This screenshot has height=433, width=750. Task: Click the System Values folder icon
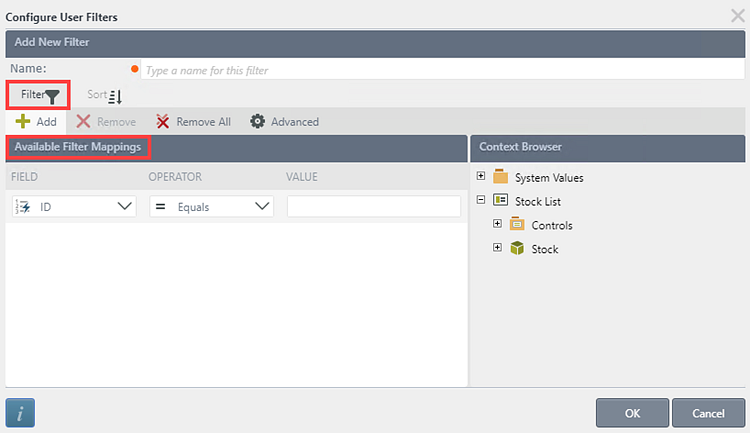(x=501, y=177)
